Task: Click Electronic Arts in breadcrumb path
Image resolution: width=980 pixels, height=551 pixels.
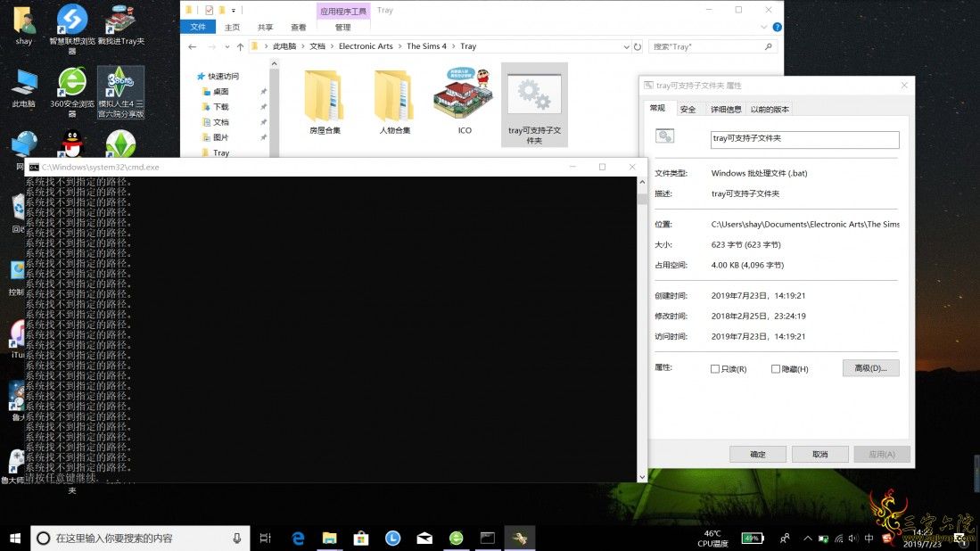Action: (366, 46)
